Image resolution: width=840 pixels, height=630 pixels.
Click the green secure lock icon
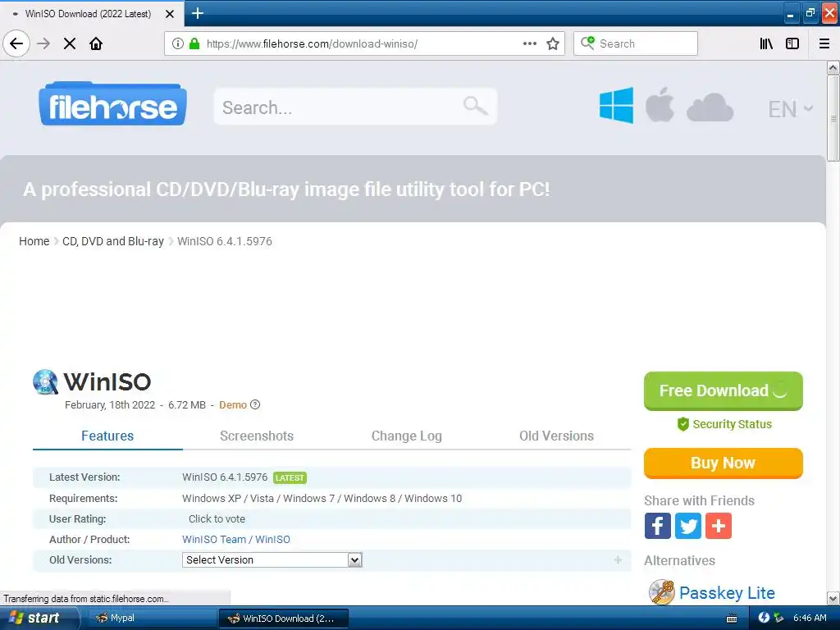(x=194, y=43)
